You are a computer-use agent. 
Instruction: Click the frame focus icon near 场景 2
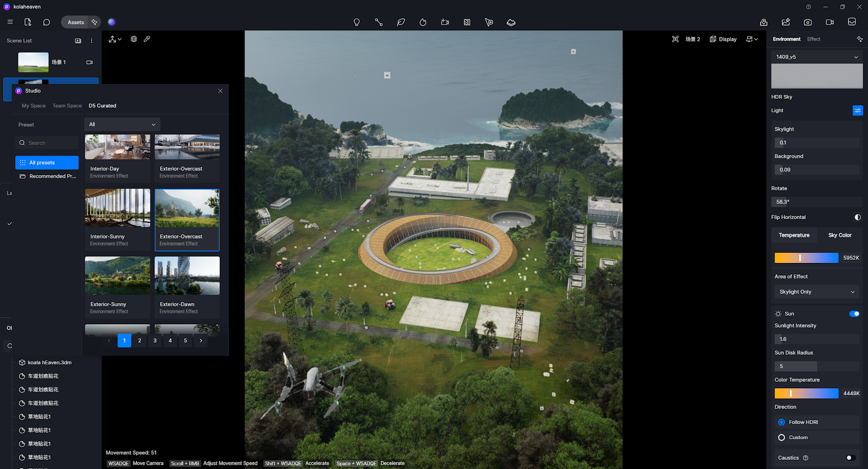tap(675, 39)
